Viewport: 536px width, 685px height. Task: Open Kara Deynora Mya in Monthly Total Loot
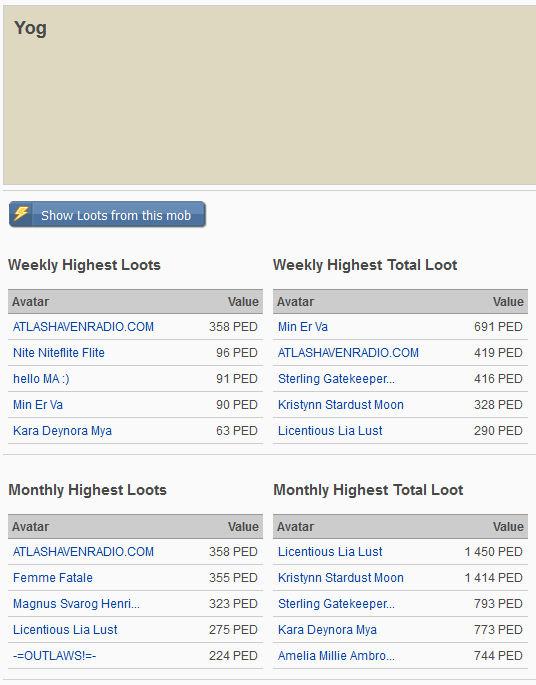tap(328, 630)
